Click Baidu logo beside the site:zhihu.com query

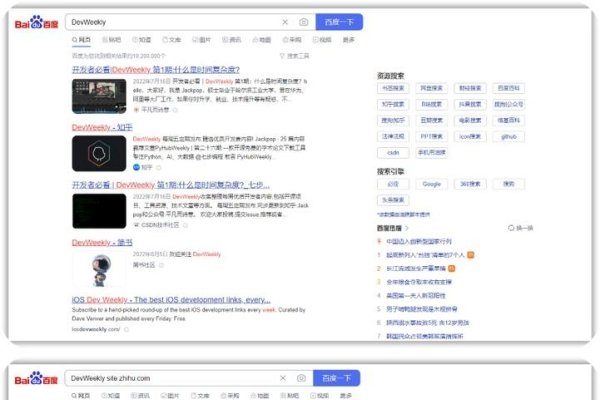point(36,378)
